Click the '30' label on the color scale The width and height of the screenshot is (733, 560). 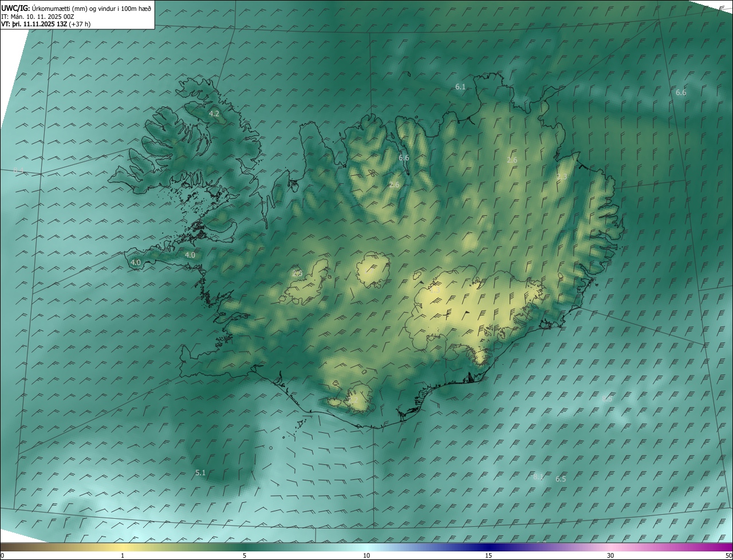[x=610, y=555]
